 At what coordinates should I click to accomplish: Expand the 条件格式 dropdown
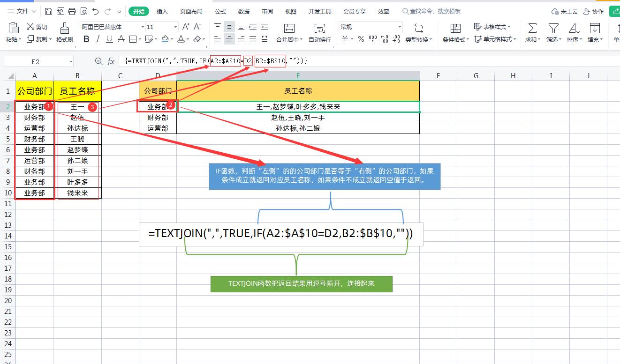click(468, 40)
